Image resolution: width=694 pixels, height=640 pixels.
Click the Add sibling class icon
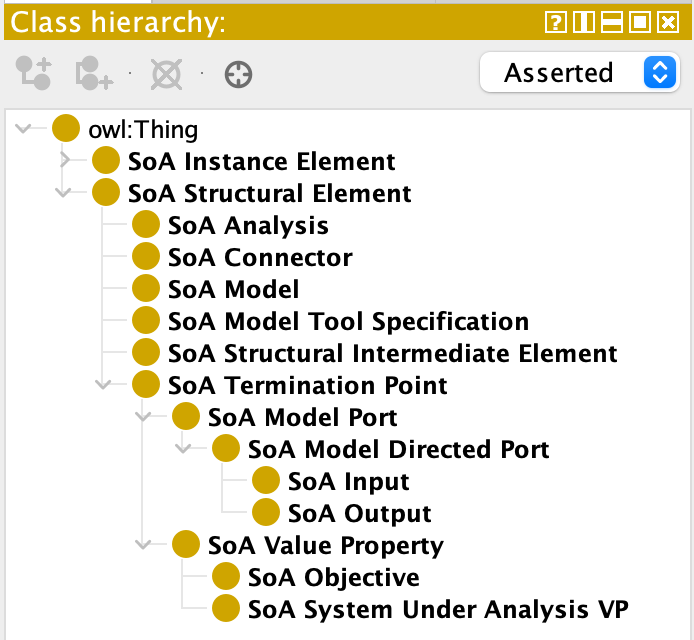pos(94,73)
